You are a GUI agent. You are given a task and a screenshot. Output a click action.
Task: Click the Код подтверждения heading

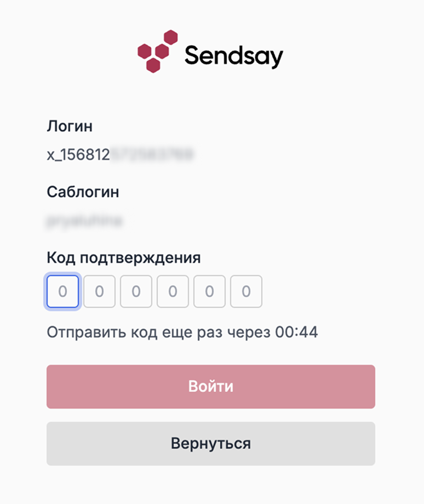[124, 257]
